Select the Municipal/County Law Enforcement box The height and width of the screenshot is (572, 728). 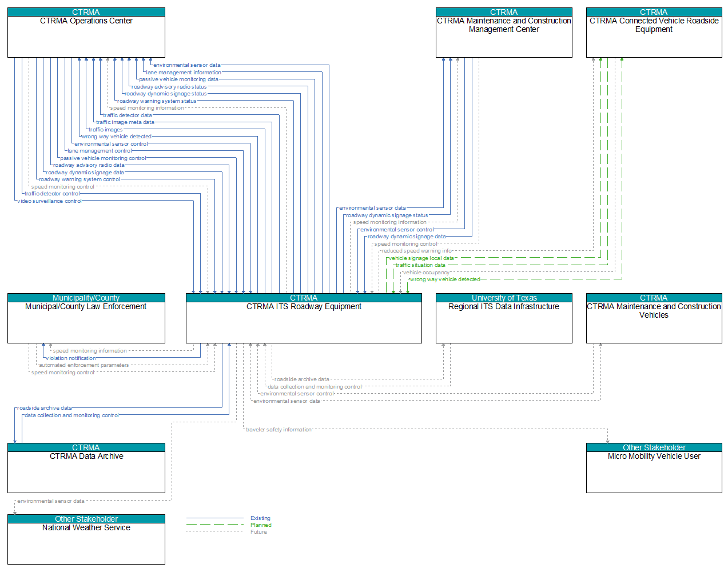tap(86, 318)
